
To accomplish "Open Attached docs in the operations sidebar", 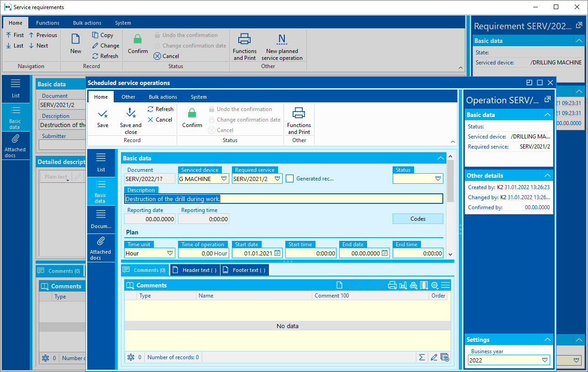I will tap(100, 248).
